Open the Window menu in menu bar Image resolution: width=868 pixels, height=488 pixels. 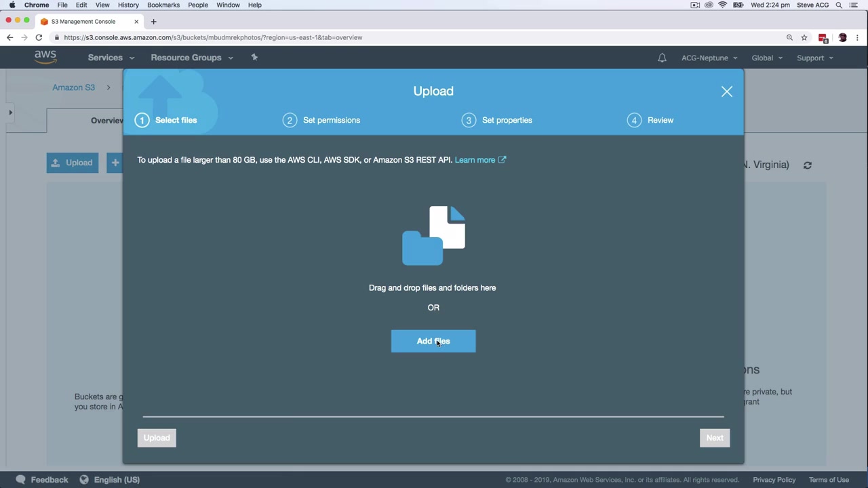tap(229, 5)
